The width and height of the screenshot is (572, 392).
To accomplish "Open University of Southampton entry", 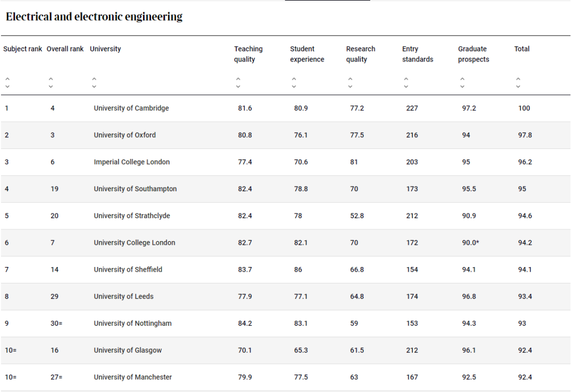I will point(136,189).
